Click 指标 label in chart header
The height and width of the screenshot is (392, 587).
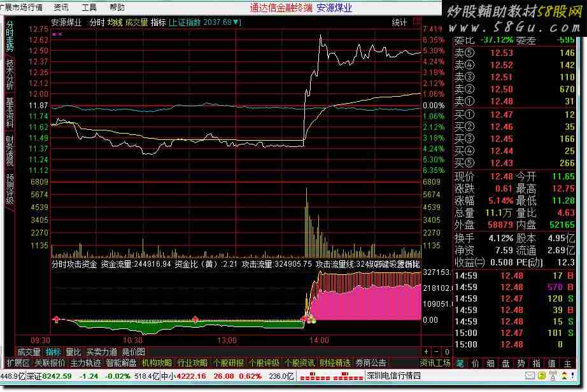159,22
